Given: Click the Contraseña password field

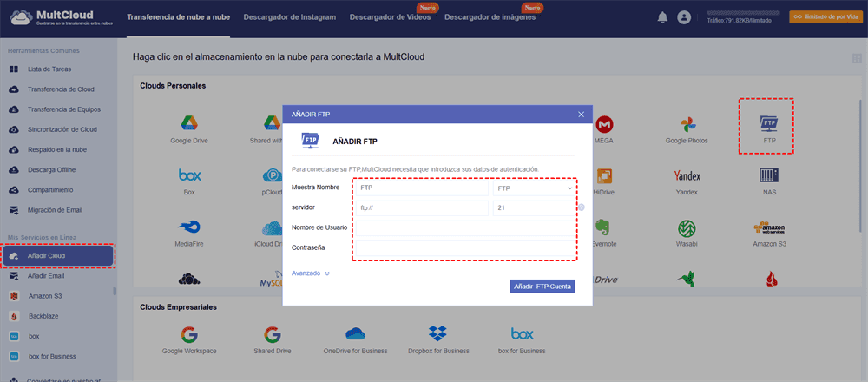Looking at the screenshot, I should 465,248.
